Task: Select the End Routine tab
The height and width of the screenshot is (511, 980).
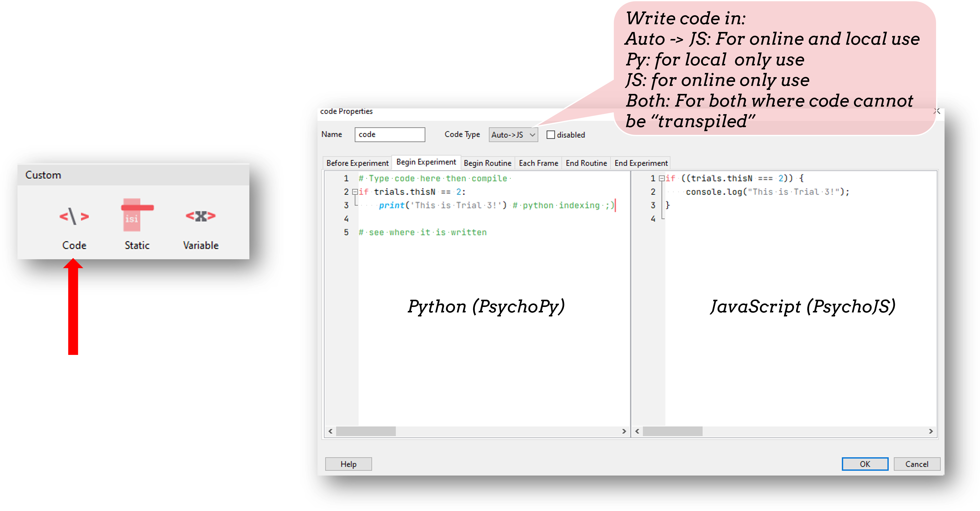Action: pyautogui.click(x=586, y=163)
